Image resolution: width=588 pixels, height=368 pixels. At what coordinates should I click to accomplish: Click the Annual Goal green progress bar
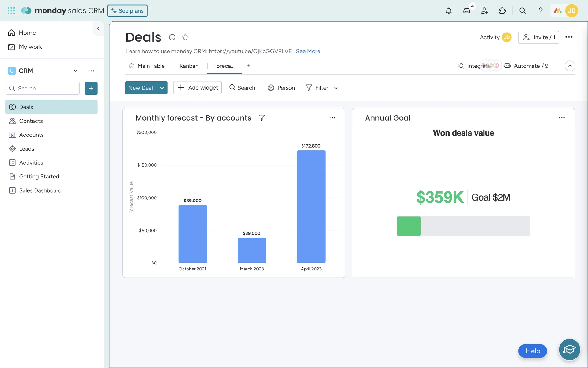pos(409,226)
